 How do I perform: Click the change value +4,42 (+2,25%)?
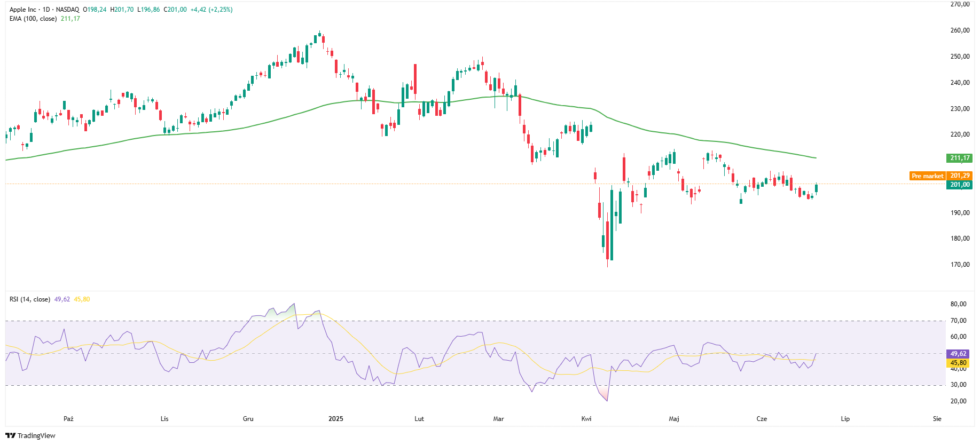211,10
